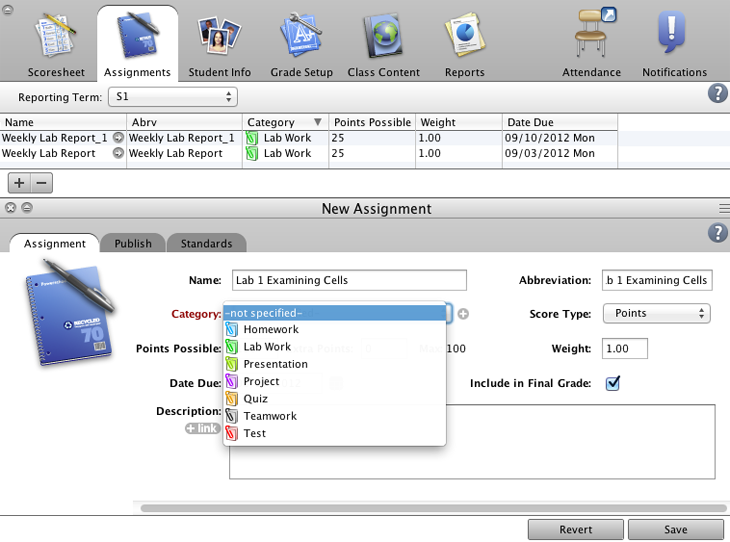Open the Scoresheet toolbar icon
Image resolution: width=730 pixels, height=542 pixels.
click(x=55, y=42)
